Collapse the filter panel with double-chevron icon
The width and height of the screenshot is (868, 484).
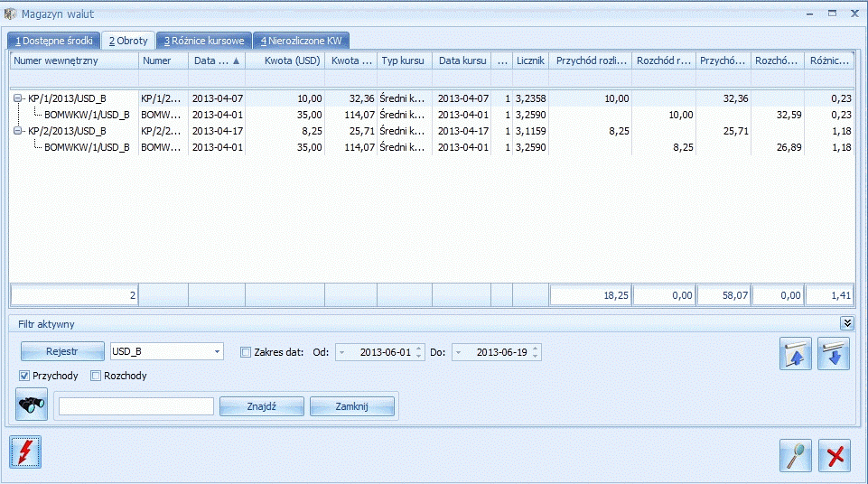846,323
